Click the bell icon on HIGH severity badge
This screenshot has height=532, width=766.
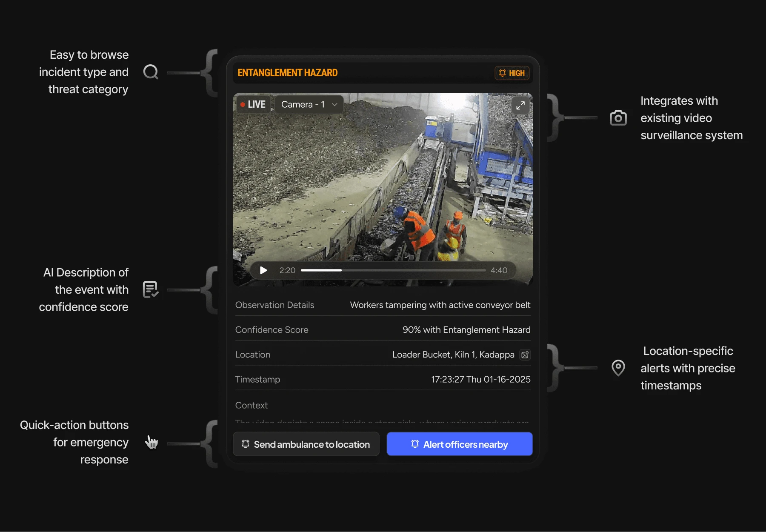tap(503, 73)
